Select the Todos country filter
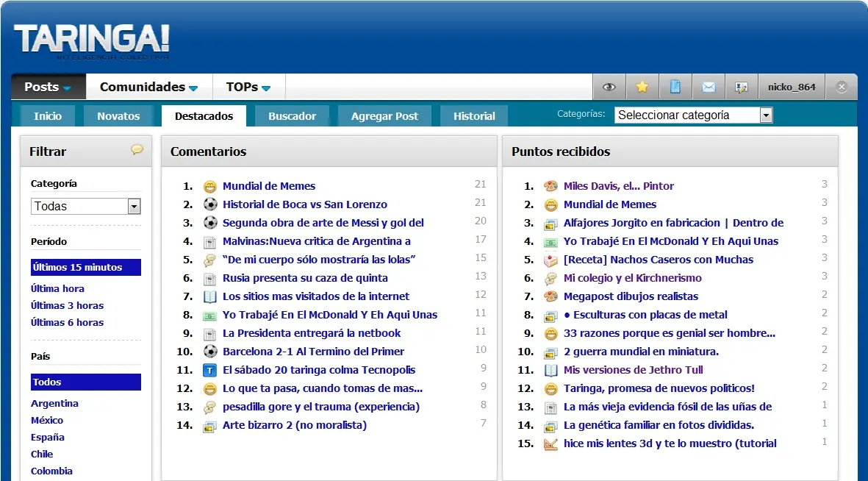This screenshot has width=868, height=481. [86, 382]
